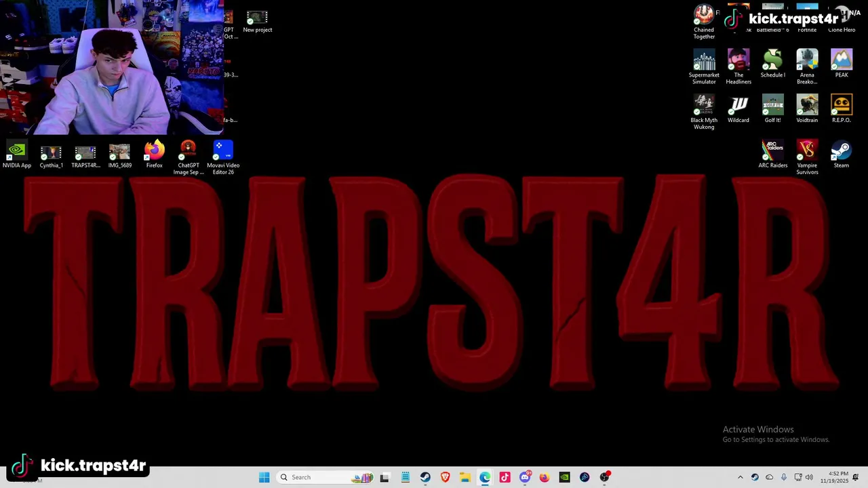Open the OneDrive cloud tray icon
This screenshot has height=488, width=868.
point(769,477)
